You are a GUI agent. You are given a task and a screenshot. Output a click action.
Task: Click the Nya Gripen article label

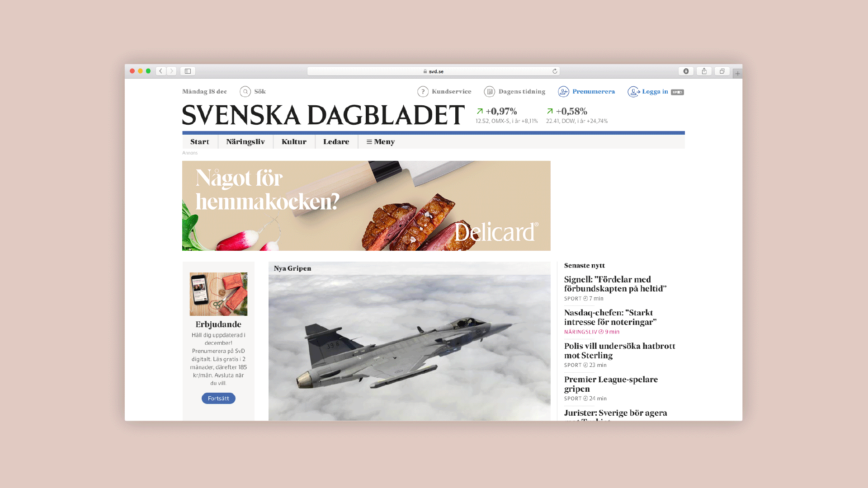point(292,268)
